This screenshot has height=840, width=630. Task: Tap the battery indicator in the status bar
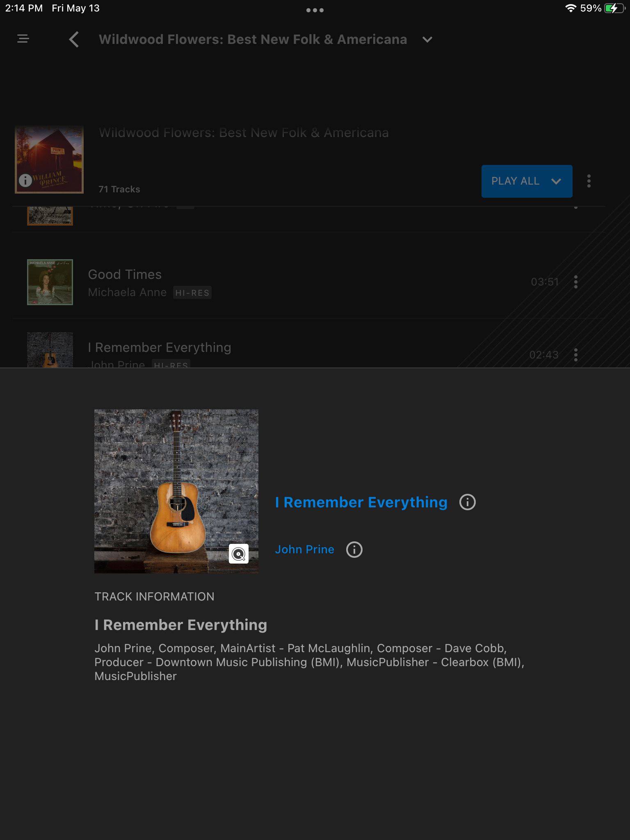tap(614, 8)
